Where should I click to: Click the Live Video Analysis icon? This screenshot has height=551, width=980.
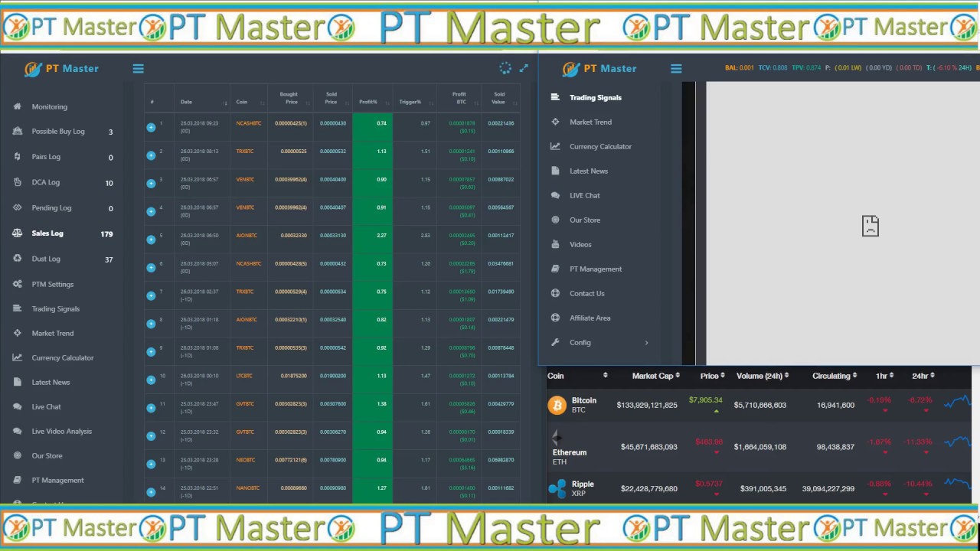click(x=17, y=431)
